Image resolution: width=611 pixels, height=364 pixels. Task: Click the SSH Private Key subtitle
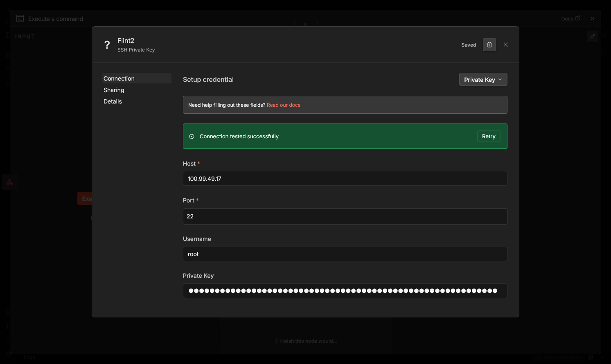pos(136,50)
